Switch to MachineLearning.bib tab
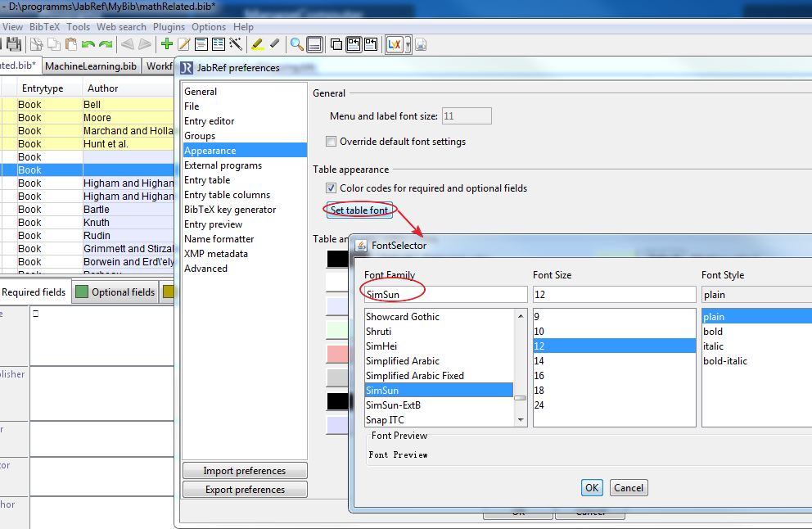The height and width of the screenshot is (529, 812). (91, 66)
